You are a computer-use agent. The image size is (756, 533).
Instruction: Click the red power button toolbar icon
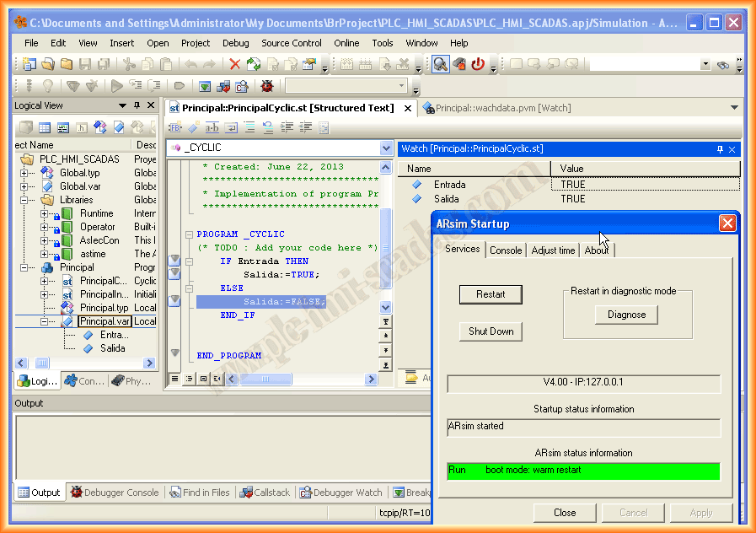click(x=478, y=64)
